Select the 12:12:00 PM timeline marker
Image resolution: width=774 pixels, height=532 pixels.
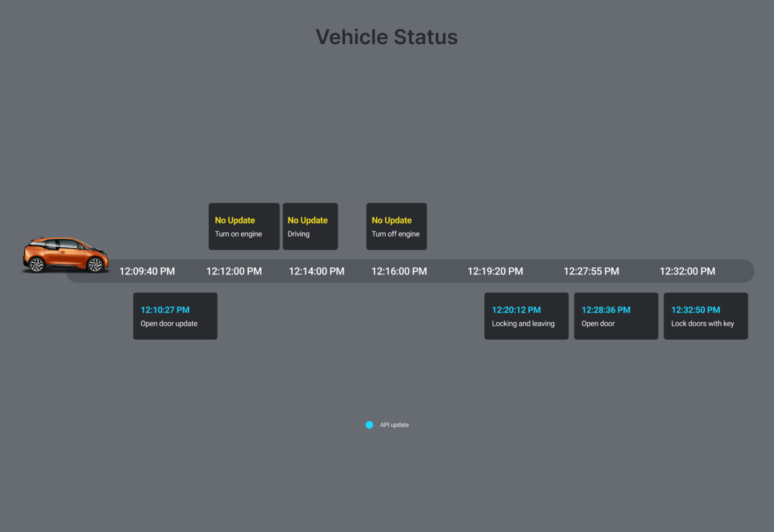pos(234,271)
